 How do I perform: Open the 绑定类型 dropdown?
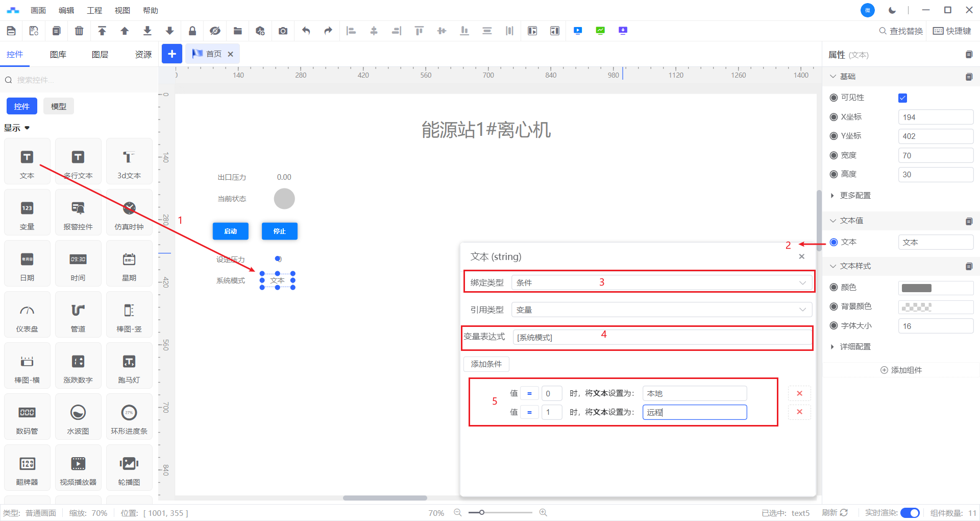click(x=661, y=282)
